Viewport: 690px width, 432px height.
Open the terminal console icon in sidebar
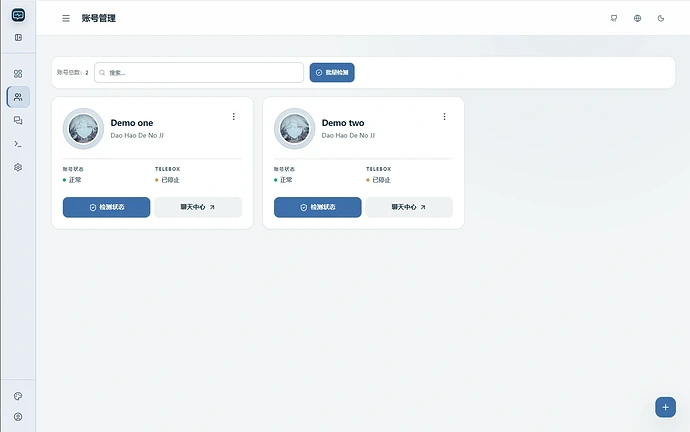[x=18, y=144]
